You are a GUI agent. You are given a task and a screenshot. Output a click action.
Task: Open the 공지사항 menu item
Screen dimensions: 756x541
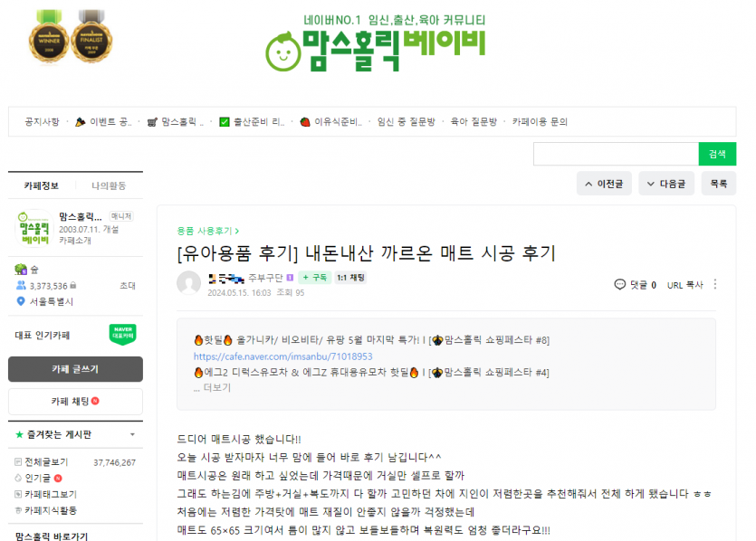click(42, 121)
